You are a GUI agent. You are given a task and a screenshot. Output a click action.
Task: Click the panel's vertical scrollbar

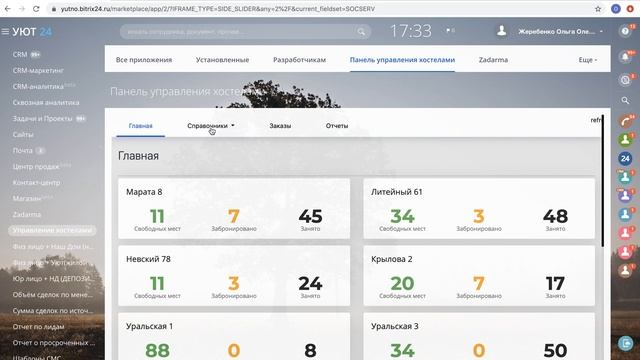[x=602, y=181]
